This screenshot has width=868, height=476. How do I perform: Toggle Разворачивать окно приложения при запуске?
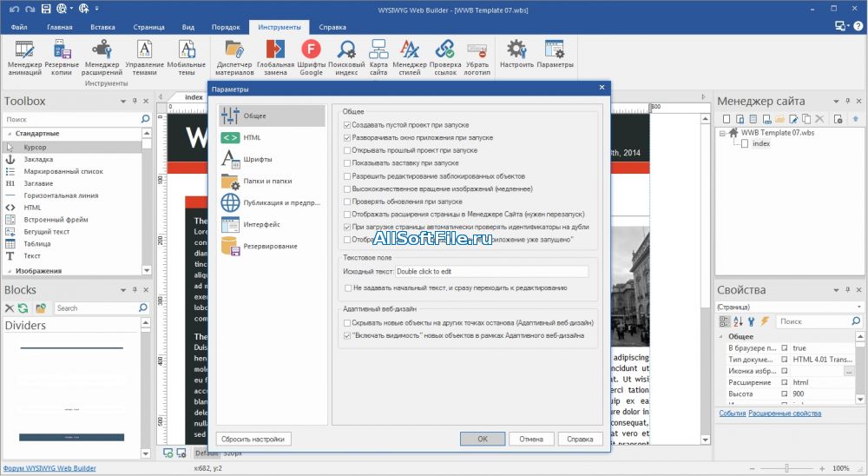[347, 138]
